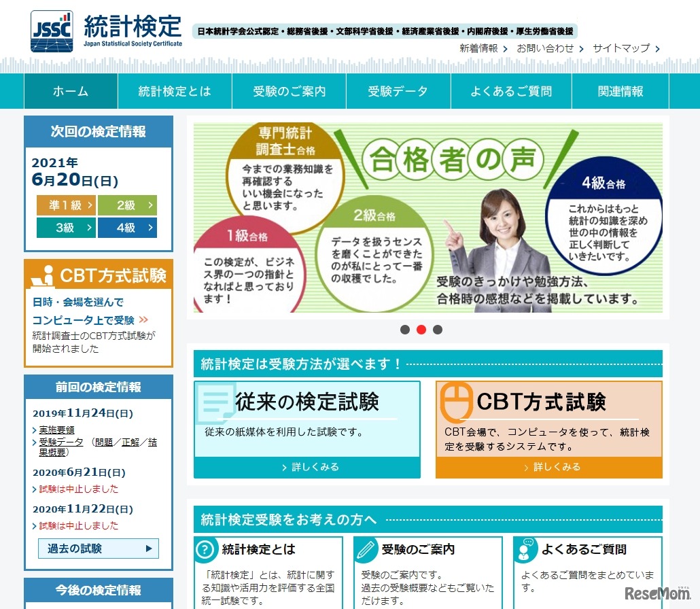The image size is (700, 609).
Task: Click the 前回の検定情報 panel header
Action: pyautogui.click(x=99, y=387)
